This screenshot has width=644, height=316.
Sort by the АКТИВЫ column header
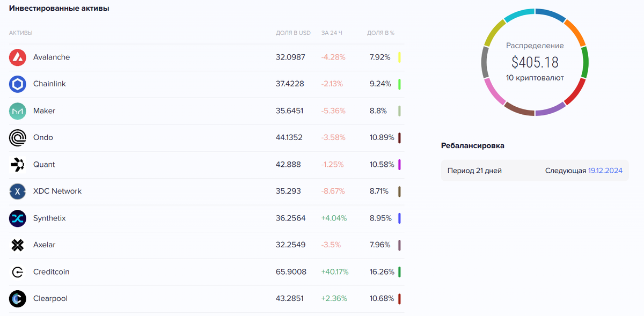[x=20, y=33]
